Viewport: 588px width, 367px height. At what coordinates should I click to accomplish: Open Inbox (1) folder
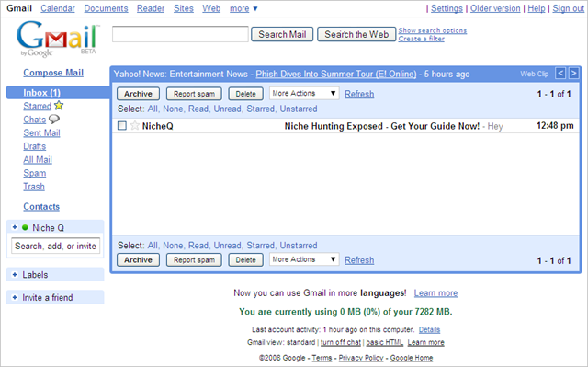click(41, 93)
